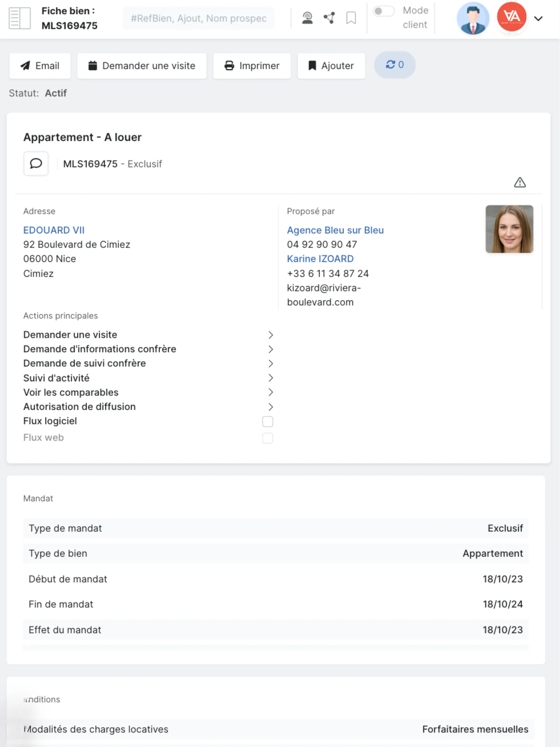Click the agent portrait photo
The image size is (560, 747).
(509, 229)
